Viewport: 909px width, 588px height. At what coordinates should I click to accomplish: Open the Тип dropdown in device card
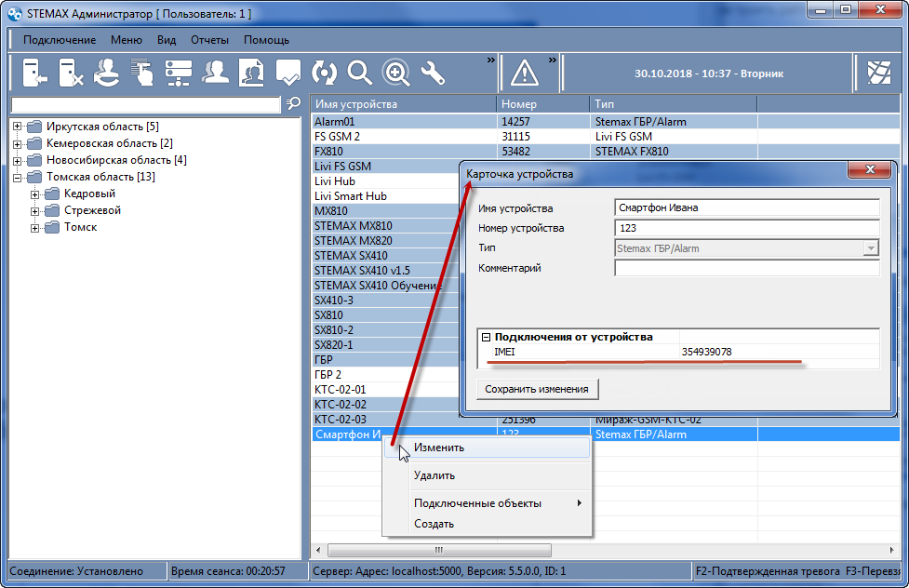point(870,248)
